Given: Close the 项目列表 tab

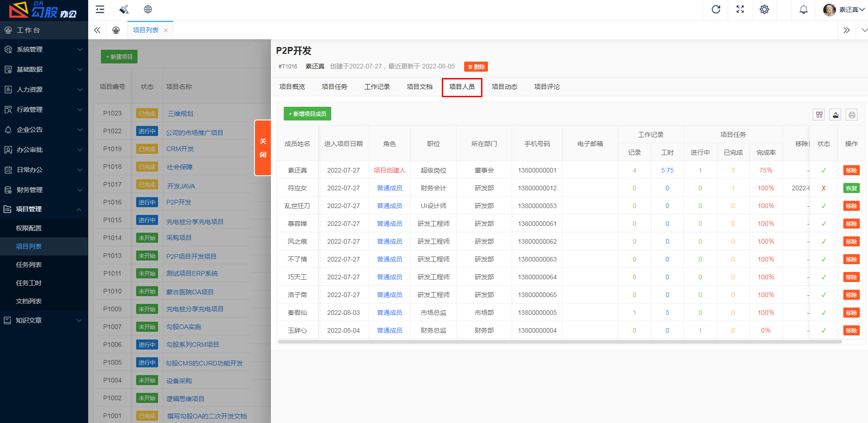Looking at the screenshot, I should tap(166, 30).
